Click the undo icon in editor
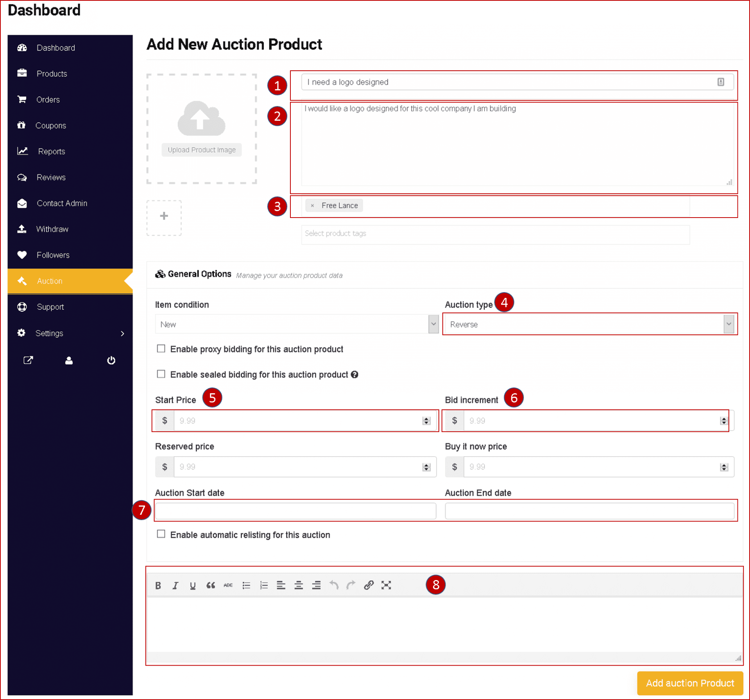750x700 pixels. click(334, 585)
